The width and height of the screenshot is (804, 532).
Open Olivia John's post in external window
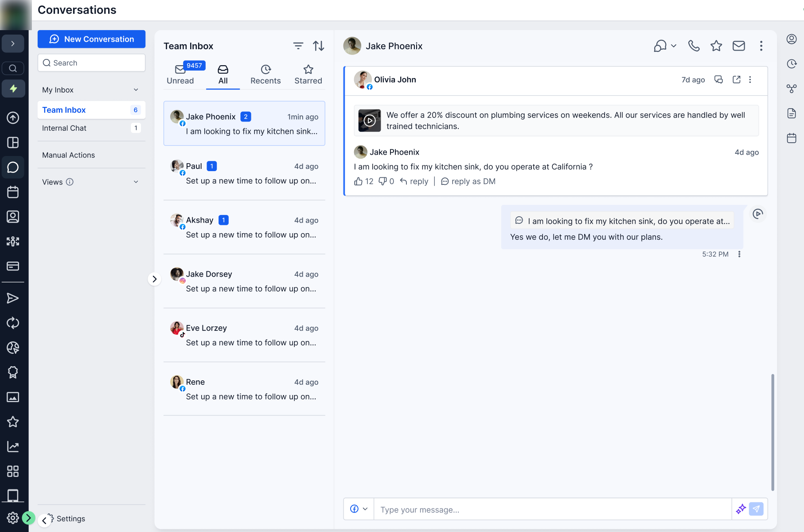[x=737, y=80]
